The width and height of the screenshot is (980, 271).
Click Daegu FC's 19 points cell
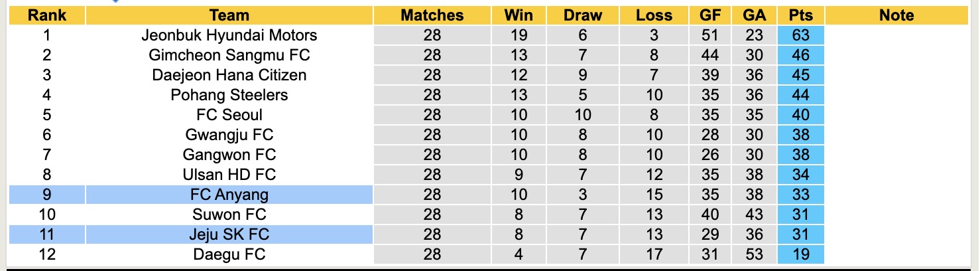pyautogui.click(x=800, y=254)
